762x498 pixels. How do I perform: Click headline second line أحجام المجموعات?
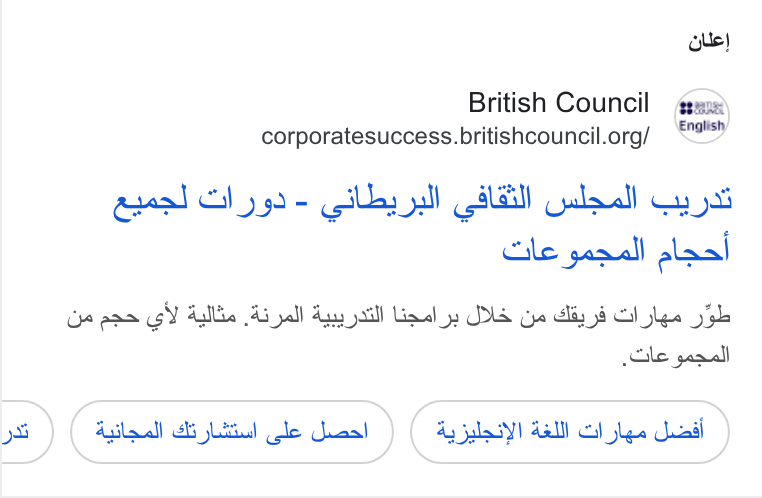(x=616, y=251)
